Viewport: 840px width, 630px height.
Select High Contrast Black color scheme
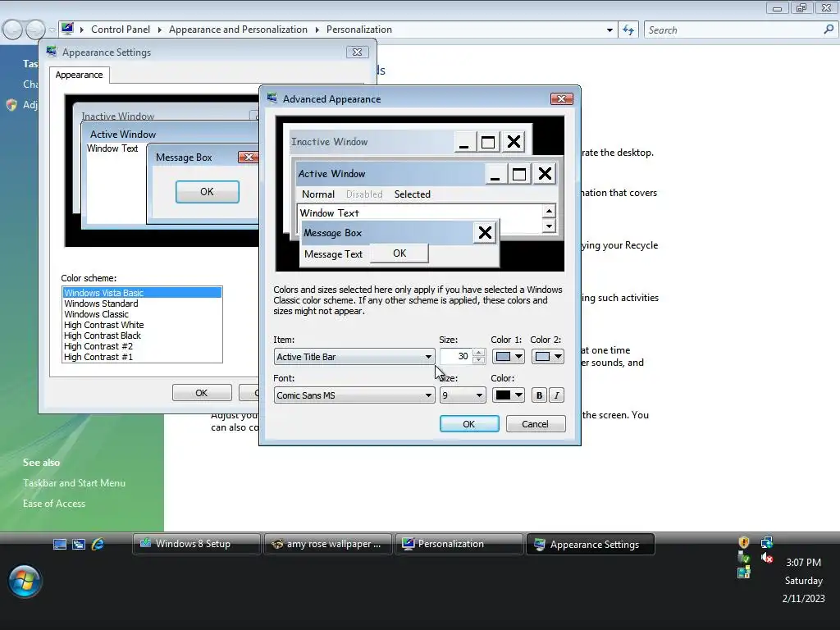(x=142, y=336)
